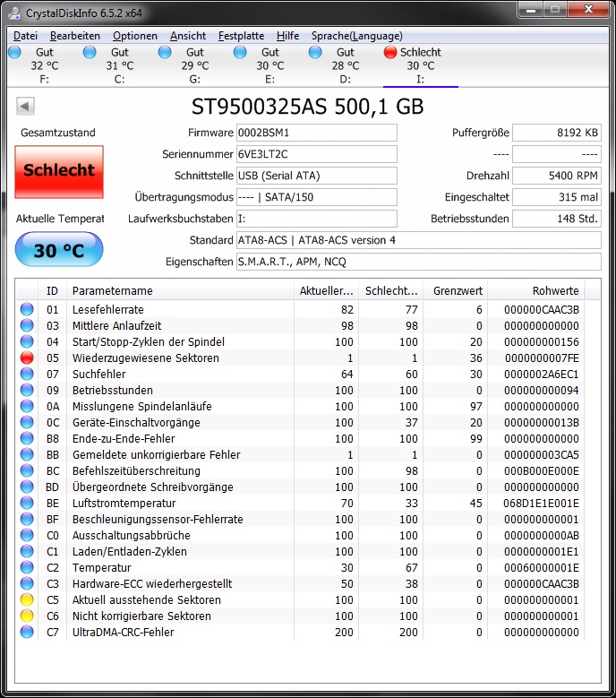Click the yellow icon of Aktuell ausstehende Sektoren
The image size is (616, 698).
pyautogui.click(x=27, y=599)
